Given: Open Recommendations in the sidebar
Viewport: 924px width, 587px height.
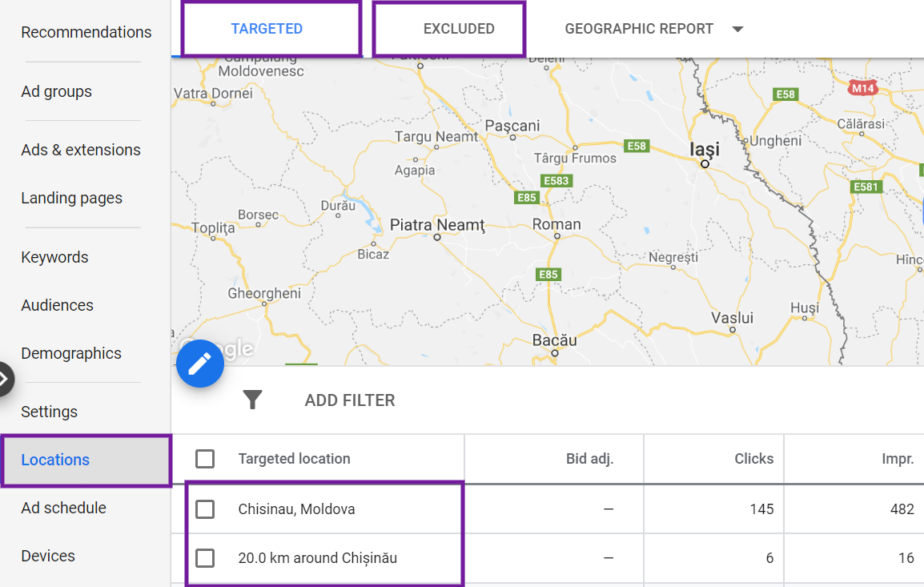Looking at the screenshot, I should 86,32.
